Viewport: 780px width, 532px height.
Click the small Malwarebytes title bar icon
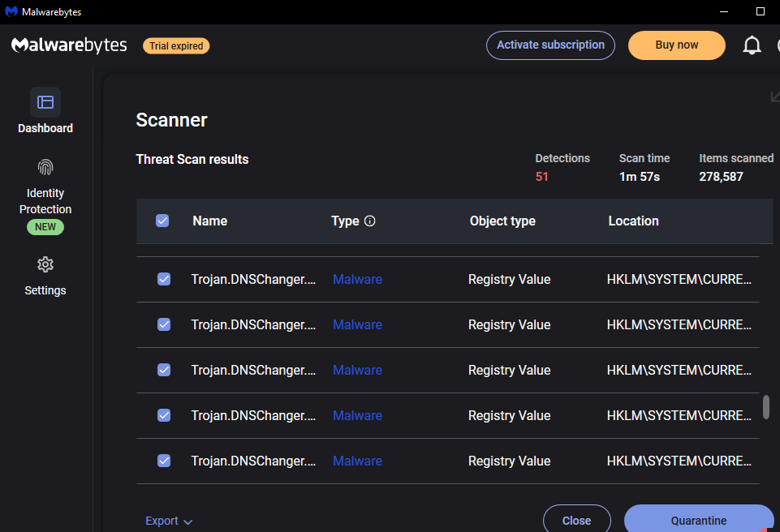11,11
